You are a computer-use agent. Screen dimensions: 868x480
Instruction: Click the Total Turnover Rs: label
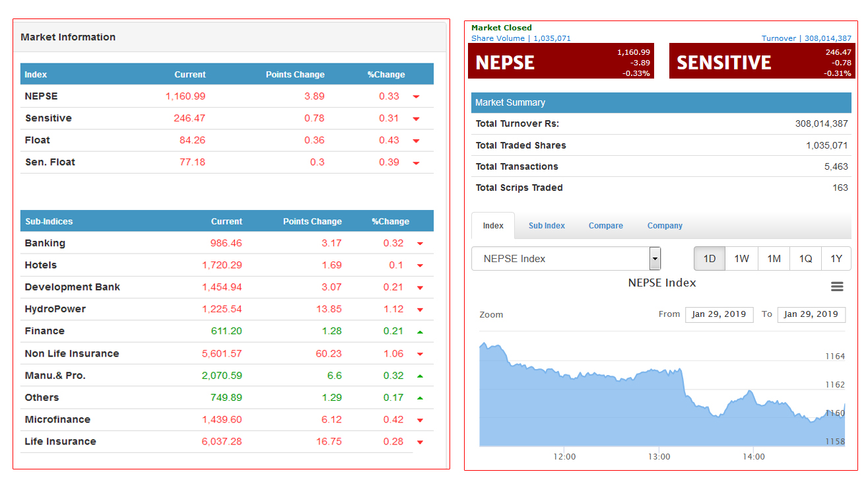point(517,123)
